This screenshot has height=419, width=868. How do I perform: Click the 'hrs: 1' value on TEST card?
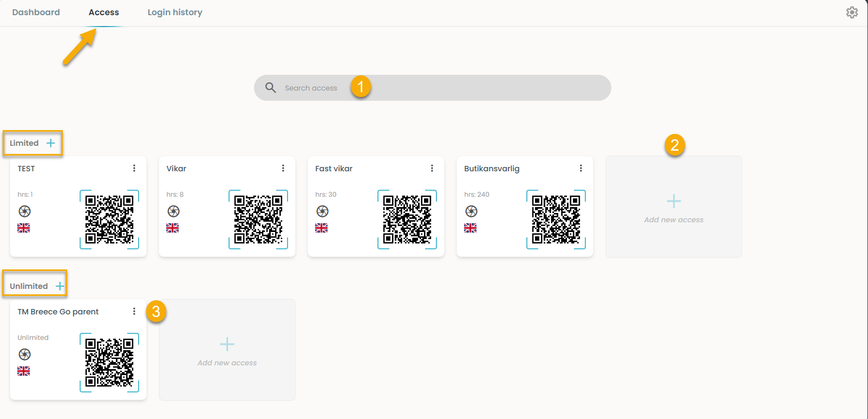(25, 195)
